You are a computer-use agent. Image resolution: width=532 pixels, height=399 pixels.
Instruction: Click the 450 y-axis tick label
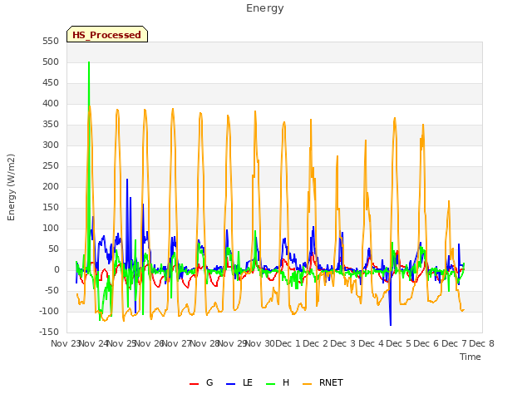pyautogui.click(x=51, y=82)
